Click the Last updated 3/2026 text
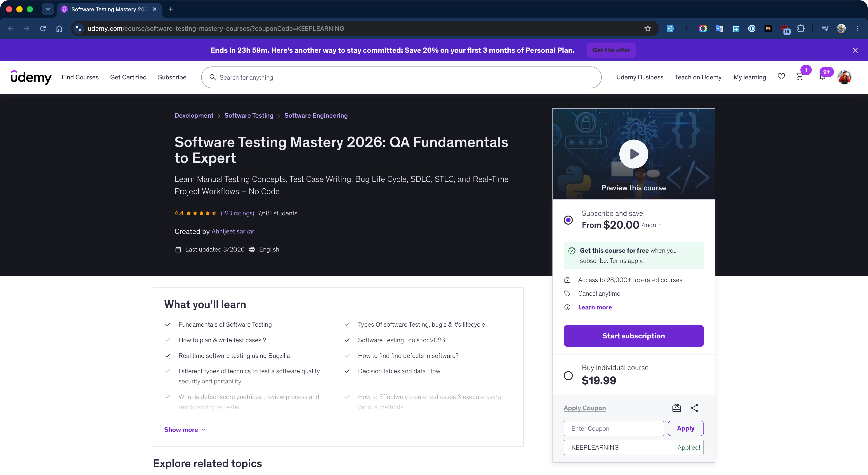The height and width of the screenshot is (475, 868). 215,249
